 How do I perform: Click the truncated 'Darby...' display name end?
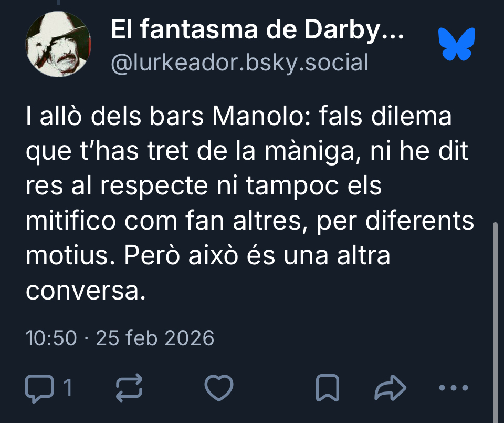click(354, 30)
